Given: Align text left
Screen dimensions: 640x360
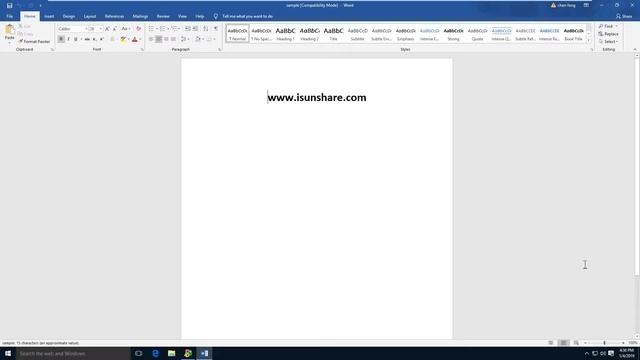Looking at the screenshot, I should coord(151,39).
